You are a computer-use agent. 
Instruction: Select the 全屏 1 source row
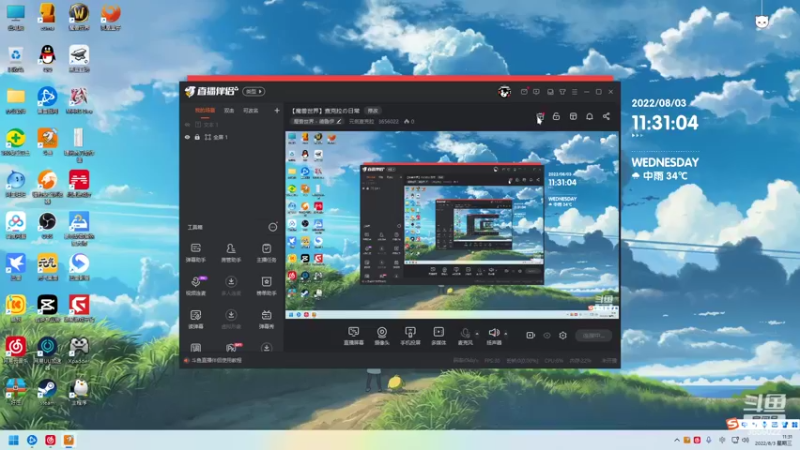click(x=232, y=137)
